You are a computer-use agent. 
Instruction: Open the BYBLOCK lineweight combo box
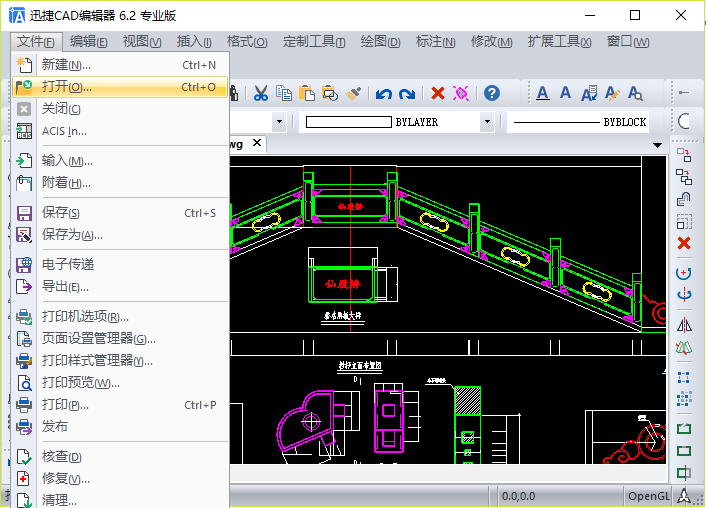578,122
